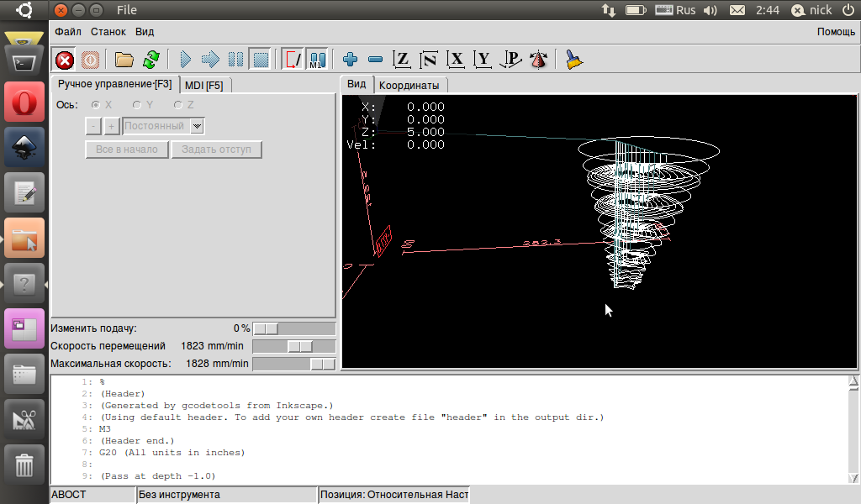Screen dimensions: 861x504
Task: Select the Y axis radio button
Action: point(137,105)
